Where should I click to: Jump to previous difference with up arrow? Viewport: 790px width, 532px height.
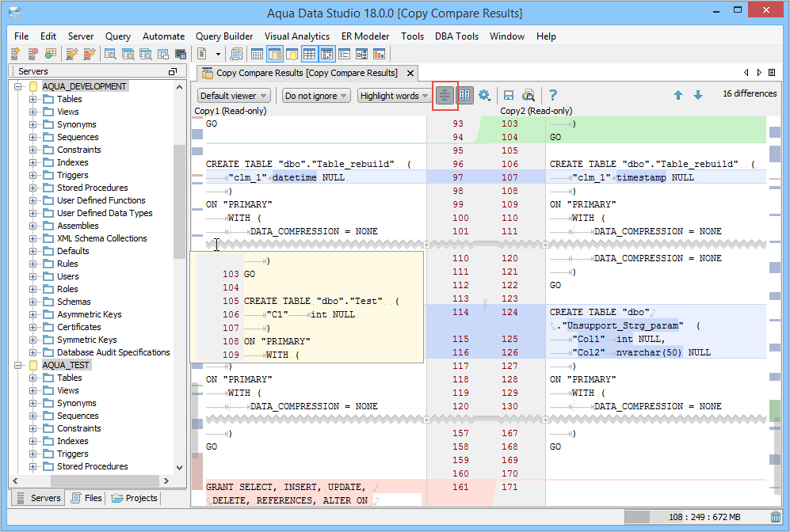[x=678, y=95]
